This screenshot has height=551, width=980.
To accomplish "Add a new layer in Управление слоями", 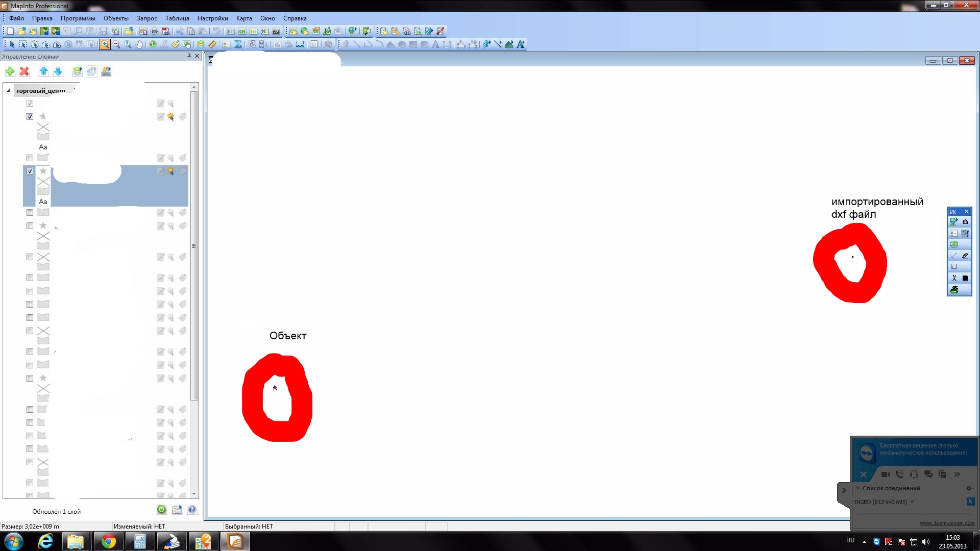I will (9, 71).
